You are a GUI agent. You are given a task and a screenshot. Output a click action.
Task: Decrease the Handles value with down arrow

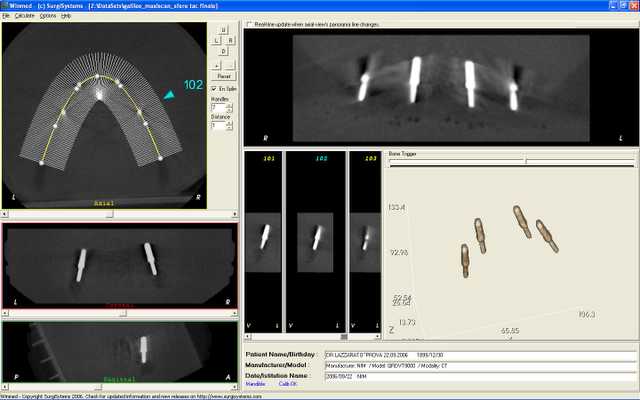[229, 110]
